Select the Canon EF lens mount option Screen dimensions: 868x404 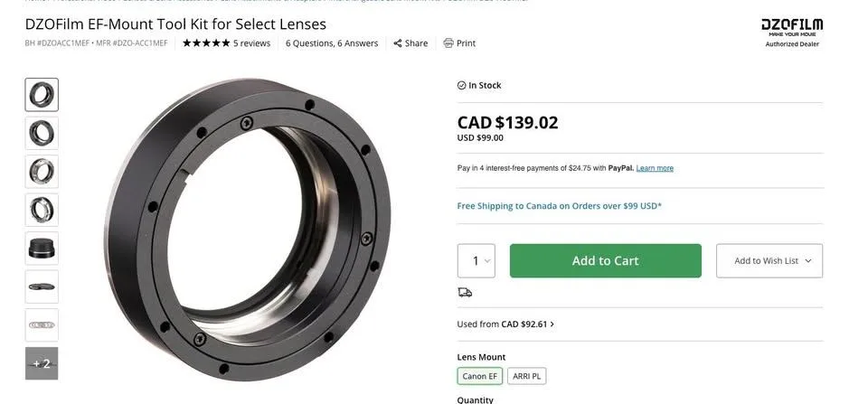(480, 376)
